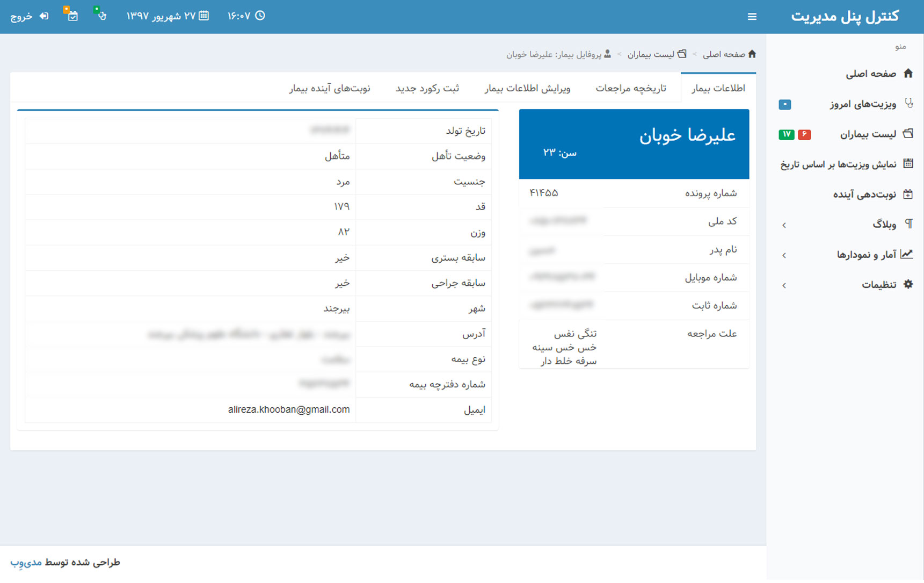Expand the آمار و نمودارها submenu chevron
This screenshot has height=583, width=924.
coord(784,255)
